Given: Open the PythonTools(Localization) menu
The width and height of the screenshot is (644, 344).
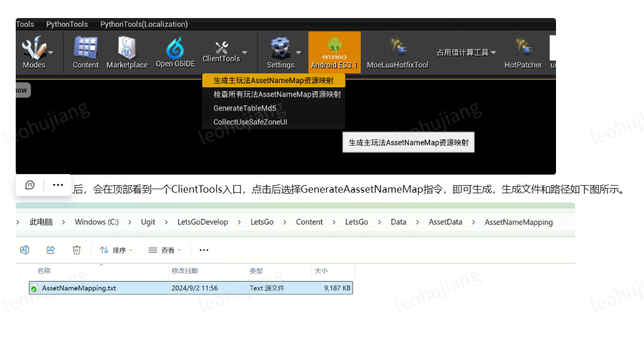Looking at the screenshot, I should point(144,24).
